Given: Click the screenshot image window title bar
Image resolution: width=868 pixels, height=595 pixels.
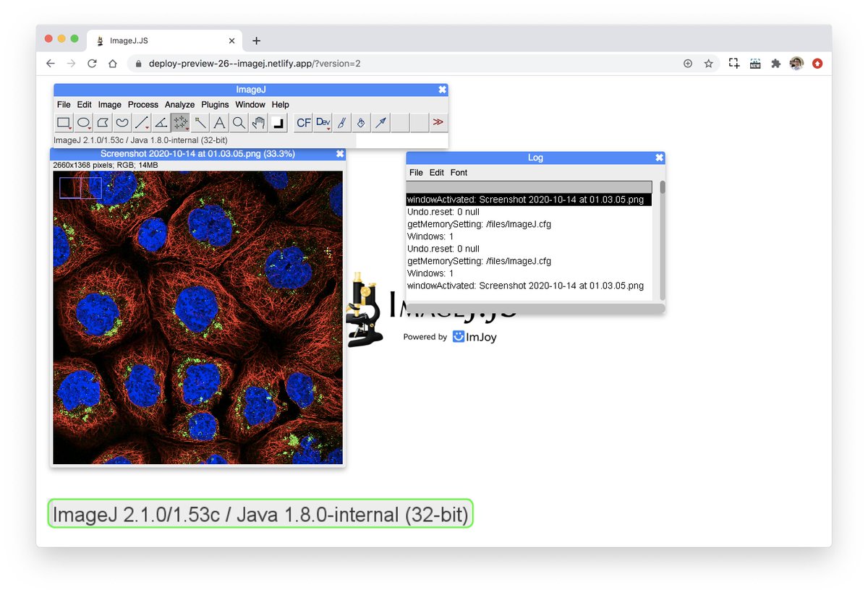Looking at the screenshot, I should click(x=197, y=154).
